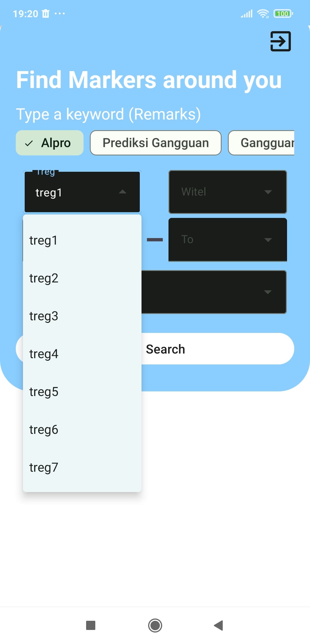Tap the WiFi status icon
This screenshot has width=310, height=644.
[263, 13]
